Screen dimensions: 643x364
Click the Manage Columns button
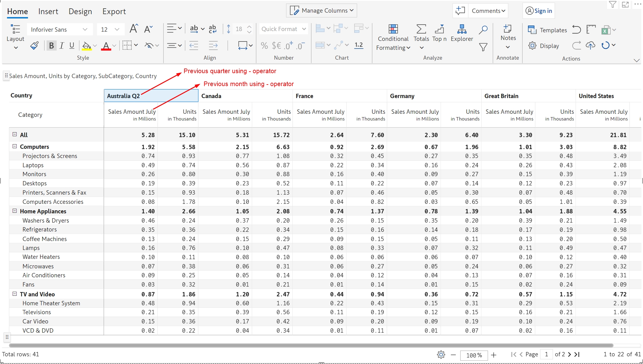321,10
